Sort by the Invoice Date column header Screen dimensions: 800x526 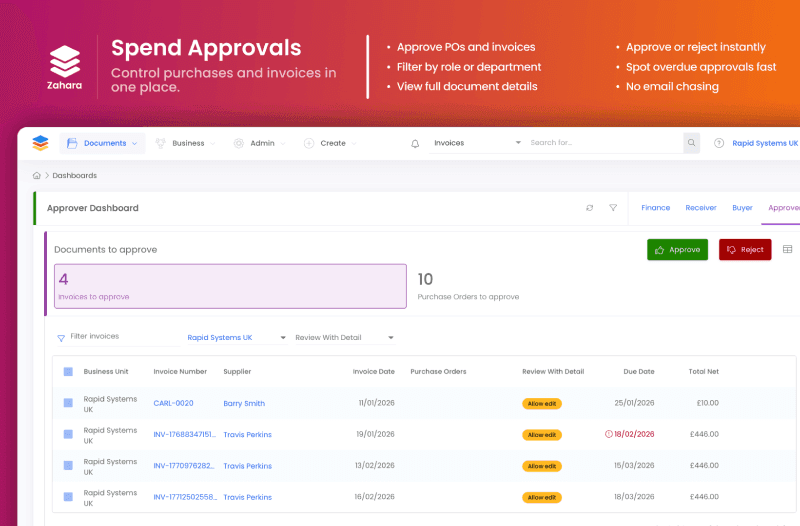click(x=373, y=371)
